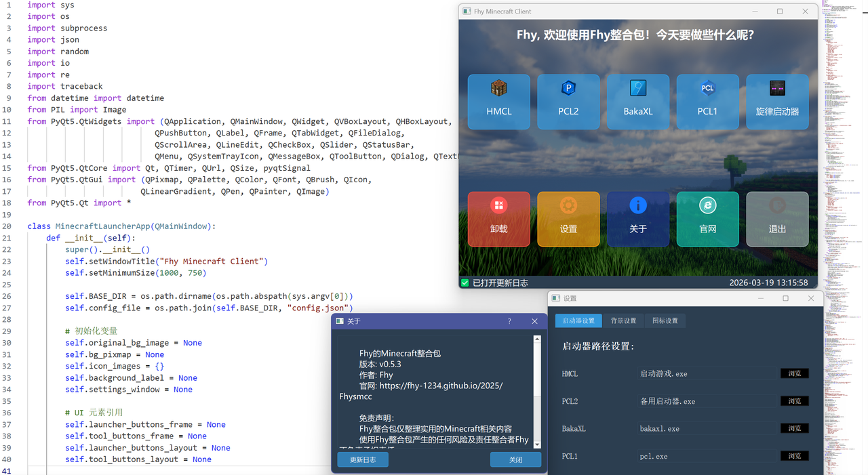Click the 已打开更新日志 status message
This screenshot has height=475, width=868.
pyautogui.click(x=500, y=283)
